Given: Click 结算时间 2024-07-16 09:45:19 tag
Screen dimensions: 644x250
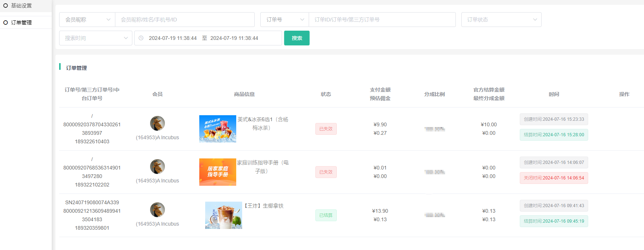Looking at the screenshot, I should pyautogui.click(x=554, y=221).
